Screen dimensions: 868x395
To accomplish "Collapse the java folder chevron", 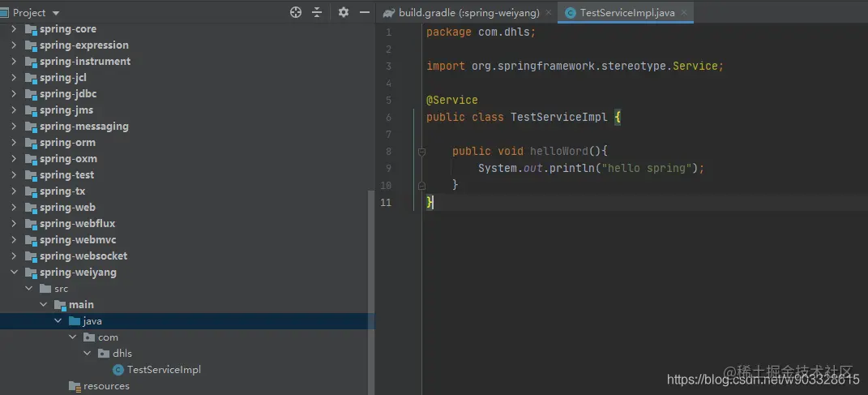I will pyautogui.click(x=58, y=320).
